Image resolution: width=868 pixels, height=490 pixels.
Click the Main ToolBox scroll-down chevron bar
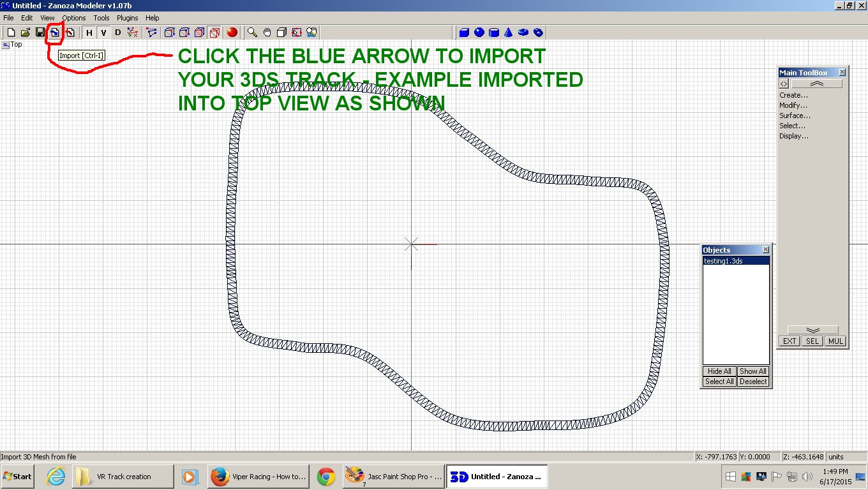pos(812,330)
